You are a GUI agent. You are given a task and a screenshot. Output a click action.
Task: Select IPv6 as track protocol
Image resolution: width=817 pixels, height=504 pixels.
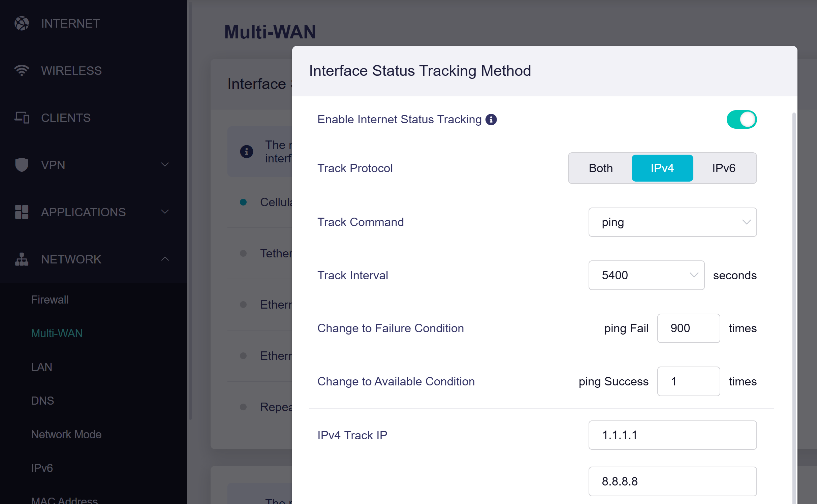(723, 168)
